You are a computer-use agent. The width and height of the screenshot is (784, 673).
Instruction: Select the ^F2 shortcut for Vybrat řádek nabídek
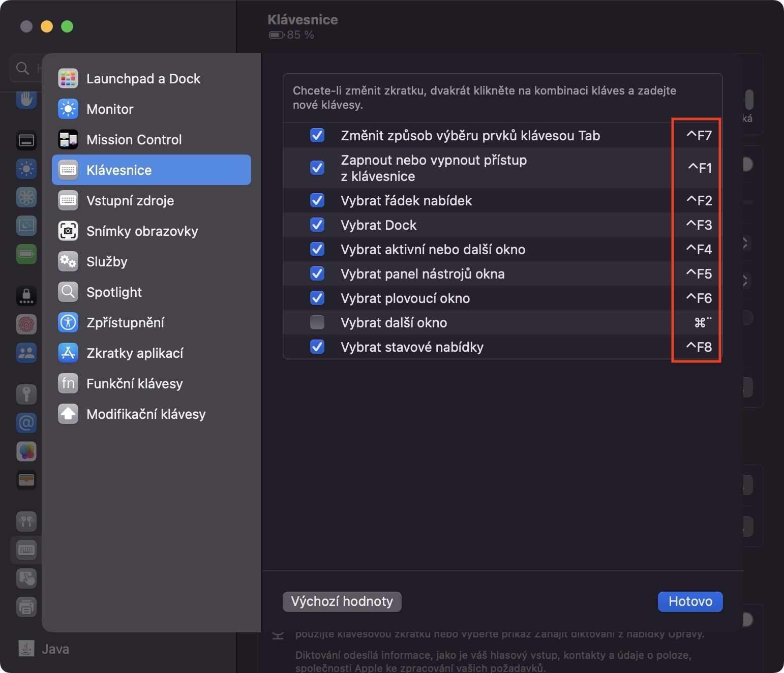tap(699, 201)
